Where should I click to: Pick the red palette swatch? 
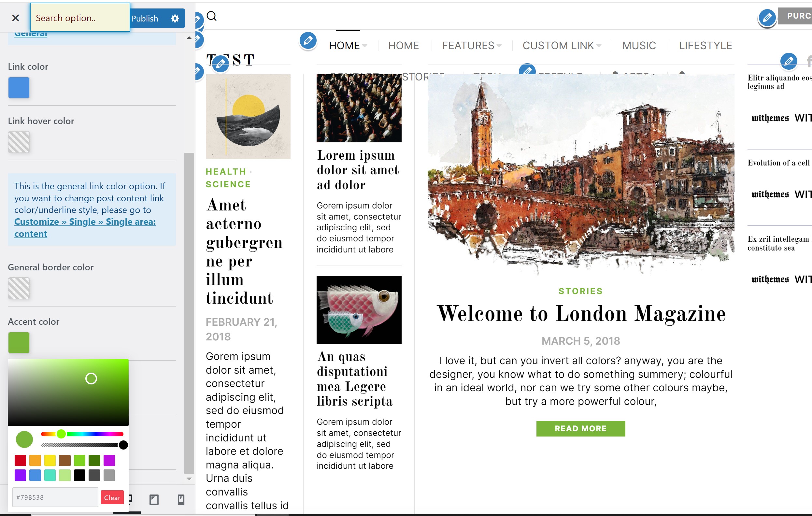(20, 460)
